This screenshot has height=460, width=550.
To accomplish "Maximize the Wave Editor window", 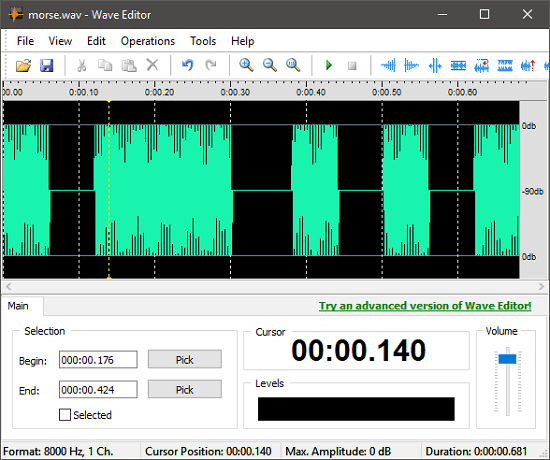I will click(x=484, y=14).
